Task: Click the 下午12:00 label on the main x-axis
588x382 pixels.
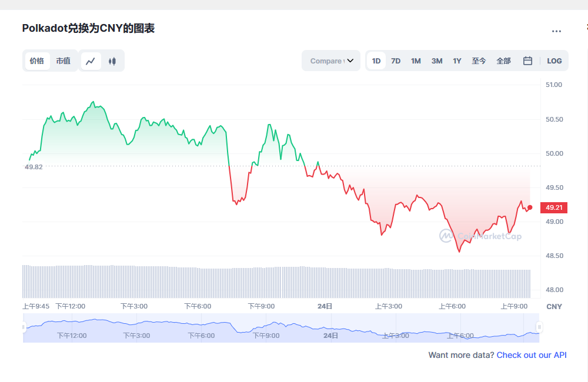Action: [x=71, y=306]
